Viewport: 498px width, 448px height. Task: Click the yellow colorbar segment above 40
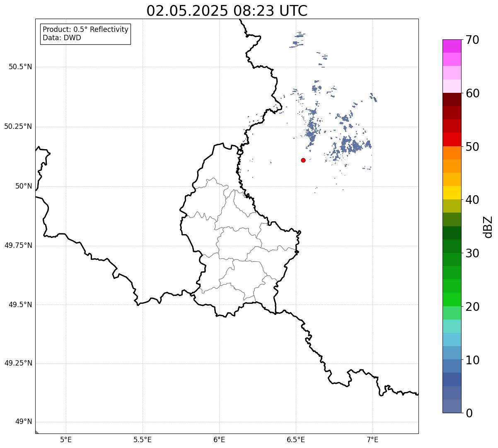click(x=452, y=193)
